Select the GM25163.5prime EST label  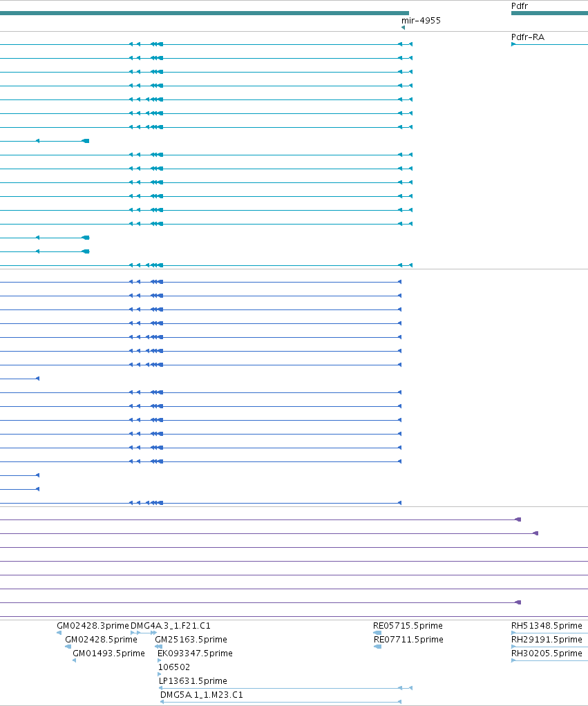click(191, 640)
